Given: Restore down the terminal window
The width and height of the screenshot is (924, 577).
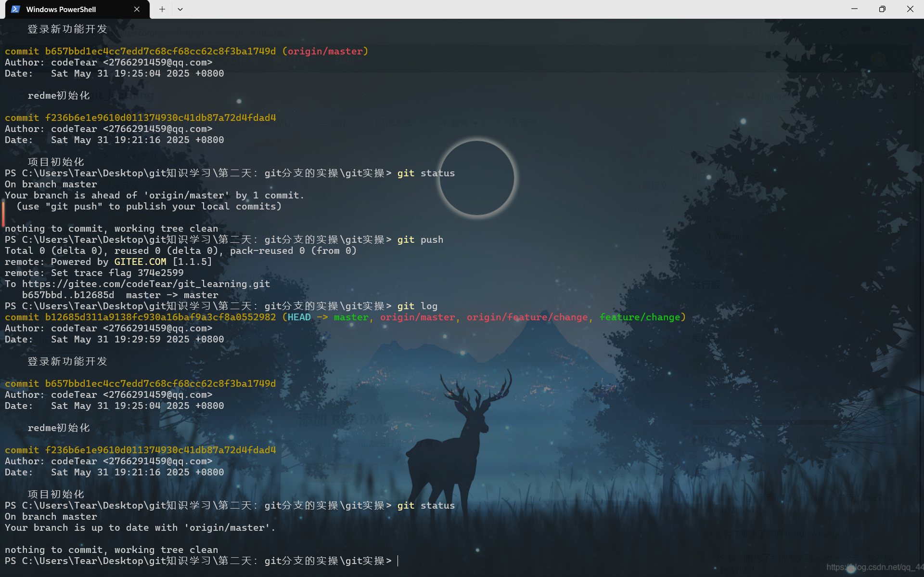Looking at the screenshot, I should [x=882, y=9].
